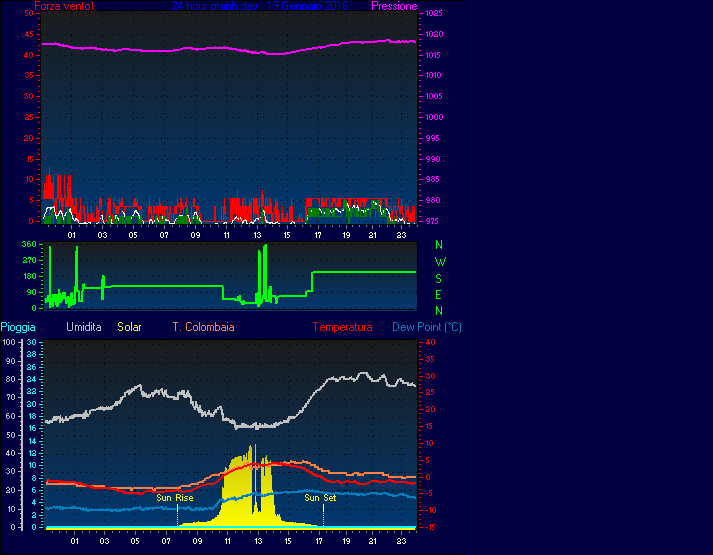The height and width of the screenshot is (555, 713).
Task: Select the red Temperatura legend label
Action: coord(342,327)
